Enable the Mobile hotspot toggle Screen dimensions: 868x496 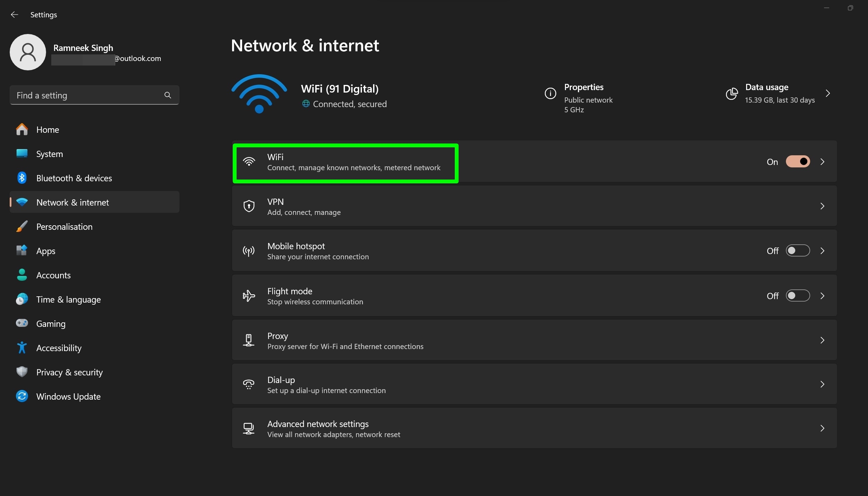pyautogui.click(x=798, y=251)
